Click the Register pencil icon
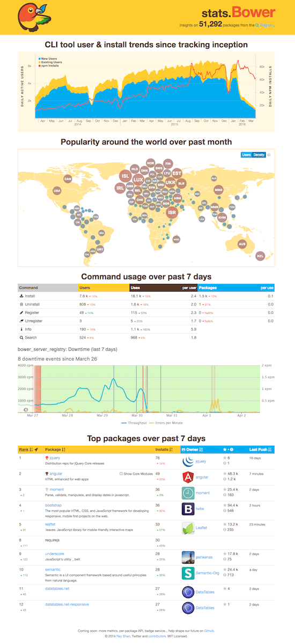The width and height of the screenshot is (295, 644). [x=21, y=312]
